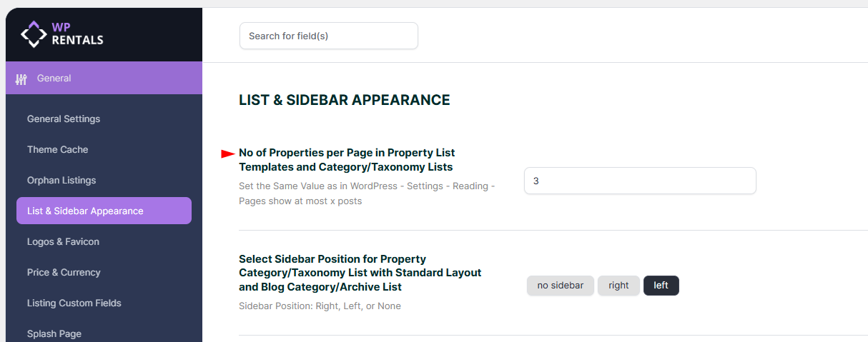868x342 pixels.
Task: Click the red arrow marker beside properties label
Action: pos(228,154)
